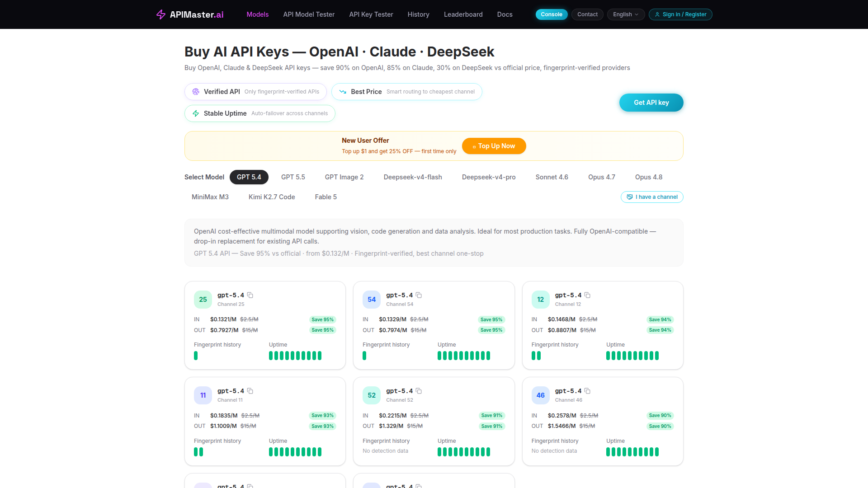
Task: Click the trending-down icon in Best Price
Action: [343, 92]
